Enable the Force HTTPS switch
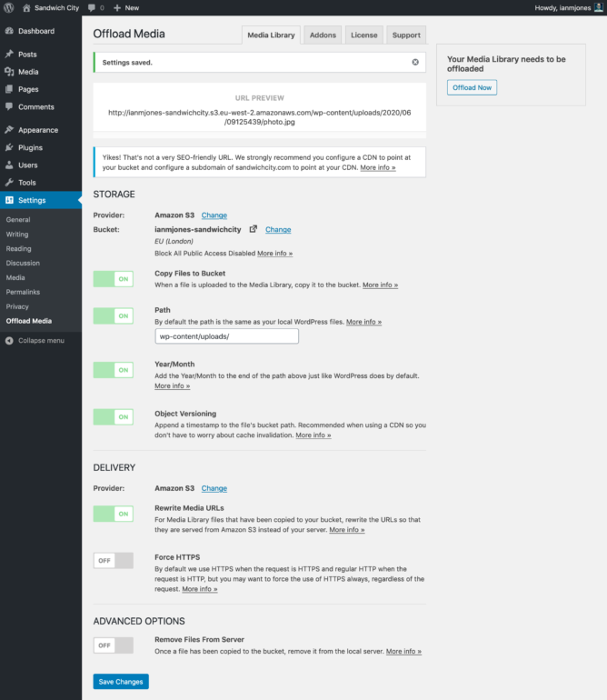 click(114, 561)
